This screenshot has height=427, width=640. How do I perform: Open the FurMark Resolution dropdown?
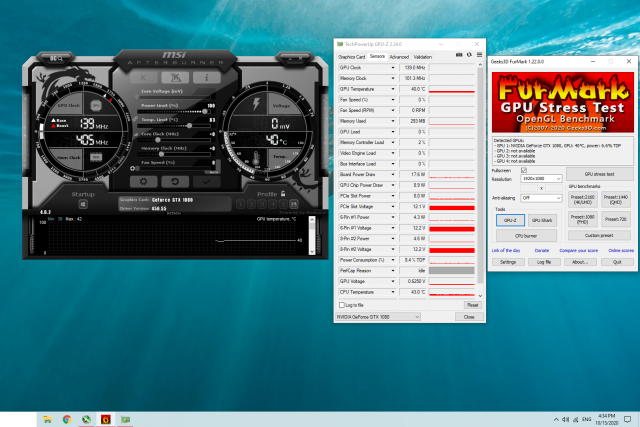click(541, 178)
